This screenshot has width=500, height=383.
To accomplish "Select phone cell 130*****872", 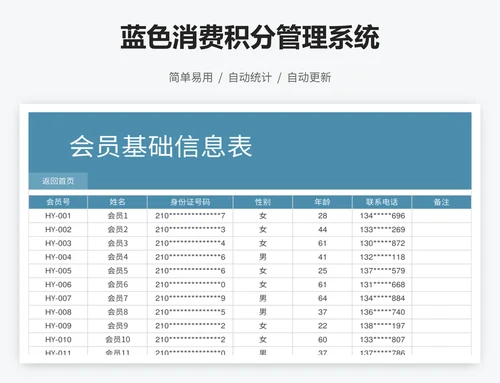I will pyautogui.click(x=382, y=243).
